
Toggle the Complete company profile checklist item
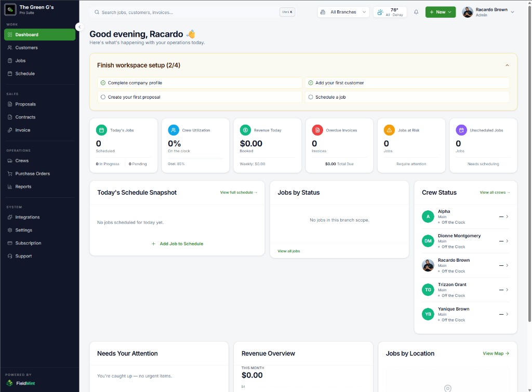[x=199, y=83]
